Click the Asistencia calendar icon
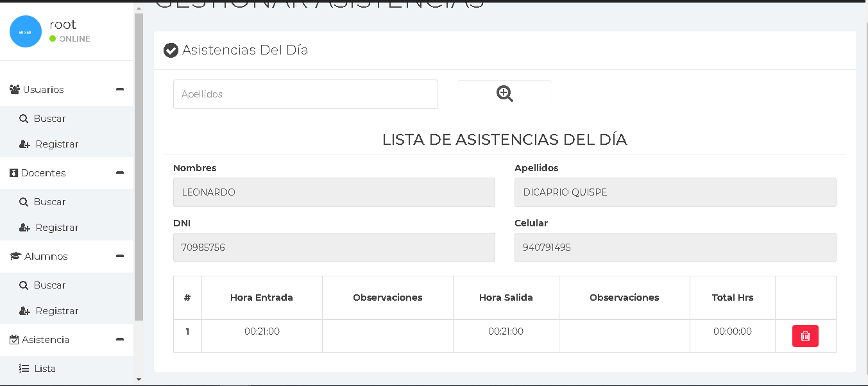This screenshot has width=868, height=386. [x=14, y=340]
